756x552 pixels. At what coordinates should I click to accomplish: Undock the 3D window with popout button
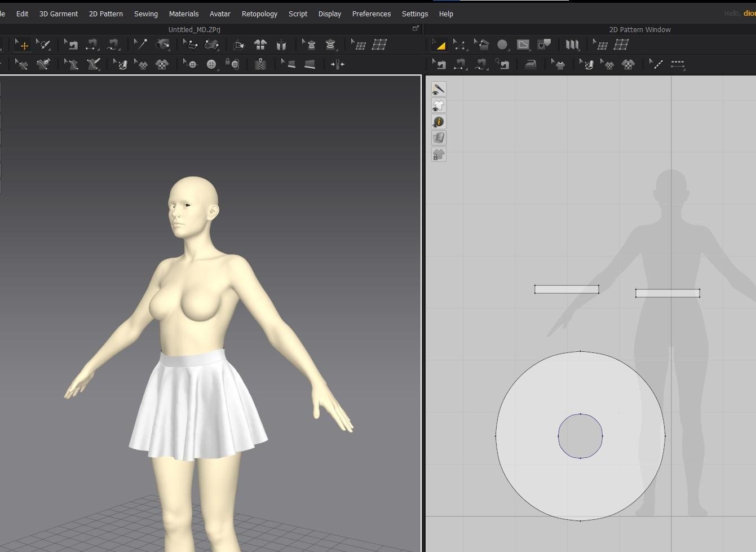[x=415, y=29]
